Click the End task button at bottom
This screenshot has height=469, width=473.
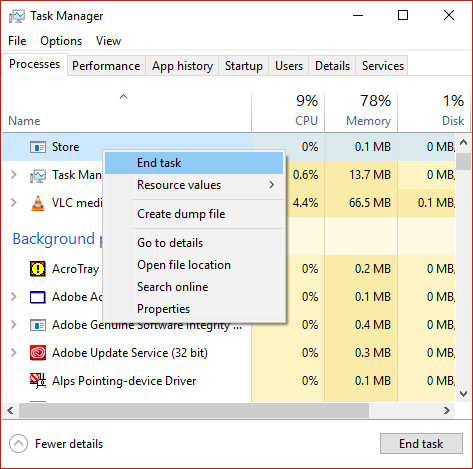tap(421, 444)
